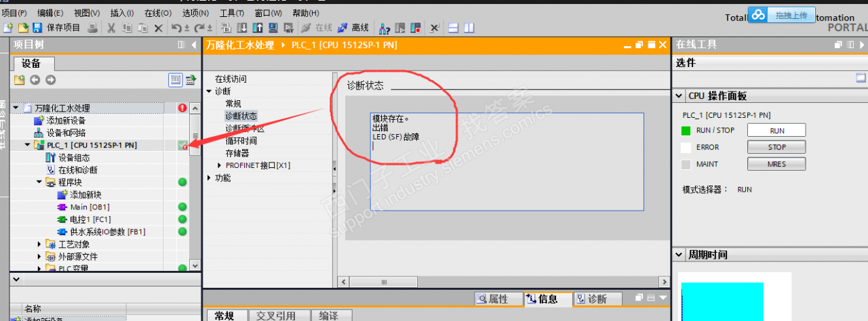Collapse the 诊断 section in navigation
The width and height of the screenshot is (868, 321).
point(209,91)
